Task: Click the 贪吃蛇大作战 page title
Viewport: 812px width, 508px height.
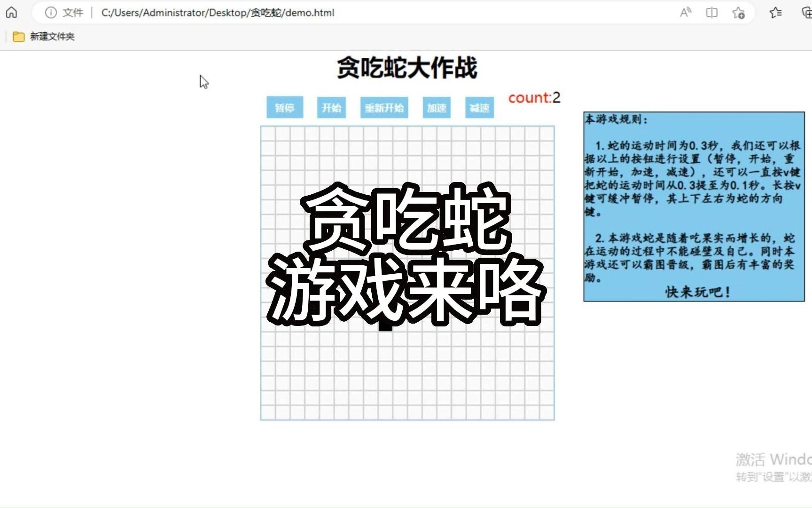Action: [x=407, y=67]
